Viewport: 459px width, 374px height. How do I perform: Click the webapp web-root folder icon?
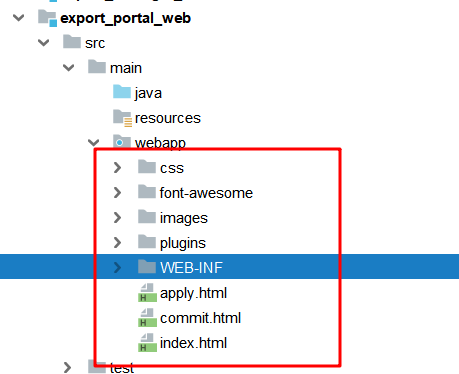click(122, 141)
